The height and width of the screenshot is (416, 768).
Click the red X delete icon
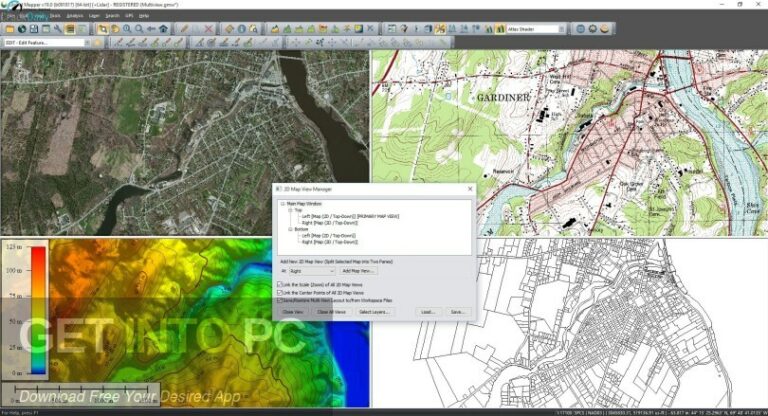(x=209, y=29)
